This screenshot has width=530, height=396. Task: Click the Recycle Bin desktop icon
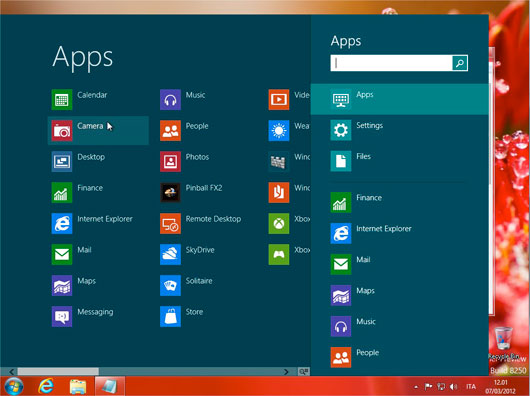click(x=503, y=343)
